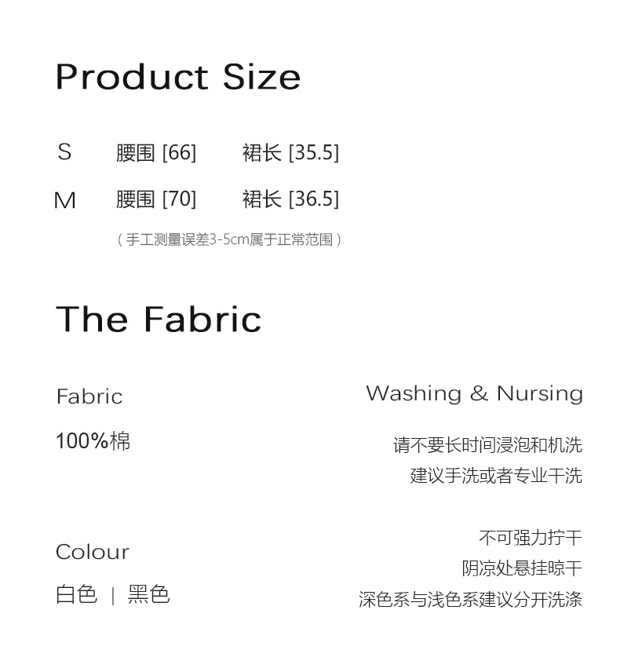The image size is (620, 672).
Task: Click the Product Size heading
Action: click(x=178, y=78)
